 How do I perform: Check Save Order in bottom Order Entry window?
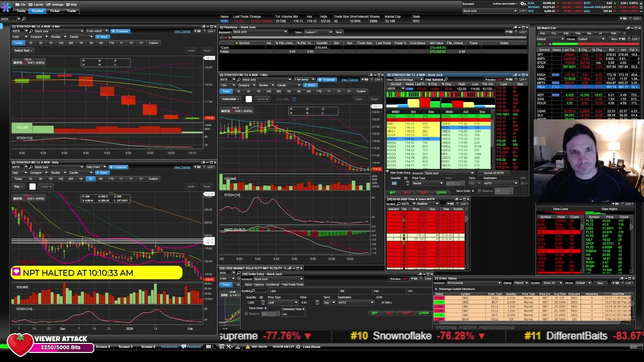pos(246,308)
